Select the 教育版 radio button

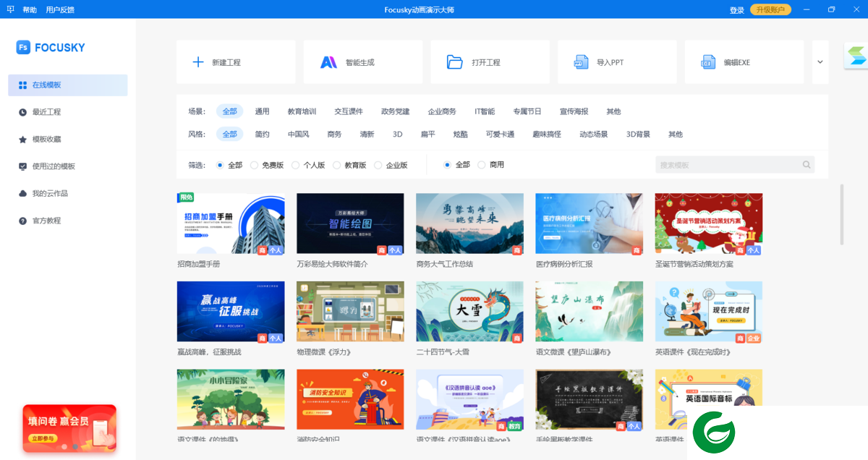click(x=337, y=165)
